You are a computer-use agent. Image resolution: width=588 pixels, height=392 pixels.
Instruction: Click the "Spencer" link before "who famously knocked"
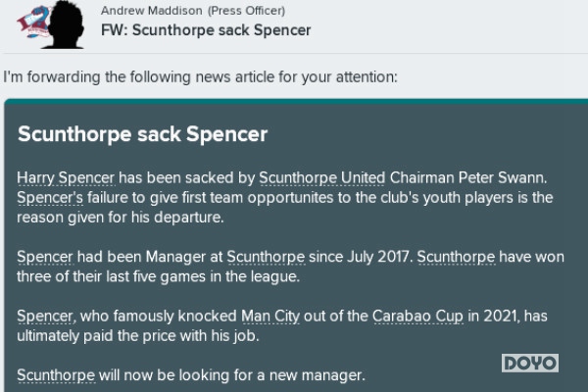coord(45,317)
